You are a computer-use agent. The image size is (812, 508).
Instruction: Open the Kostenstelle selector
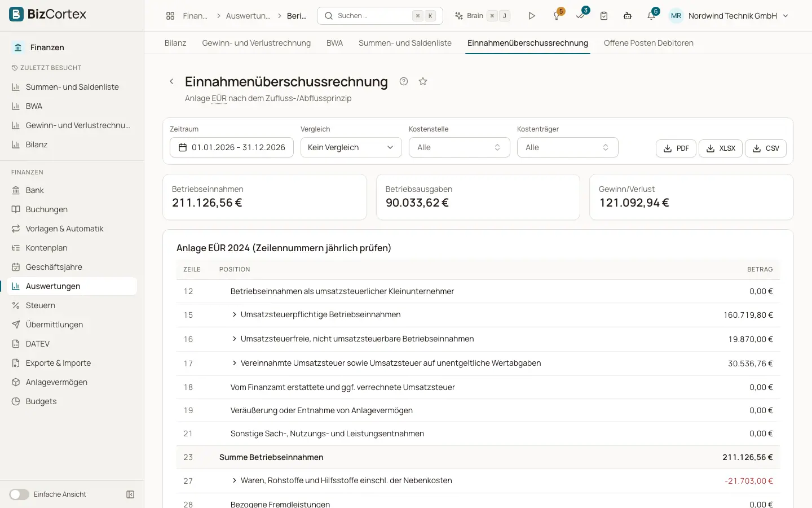[459, 147]
